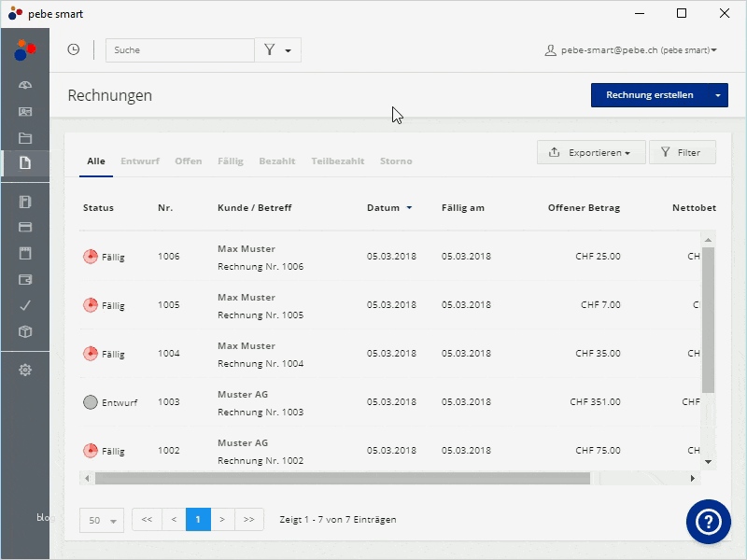Switch to the Entwurf tab
The image size is (747, 560).
pyautogui.click(x=140, y=161)
